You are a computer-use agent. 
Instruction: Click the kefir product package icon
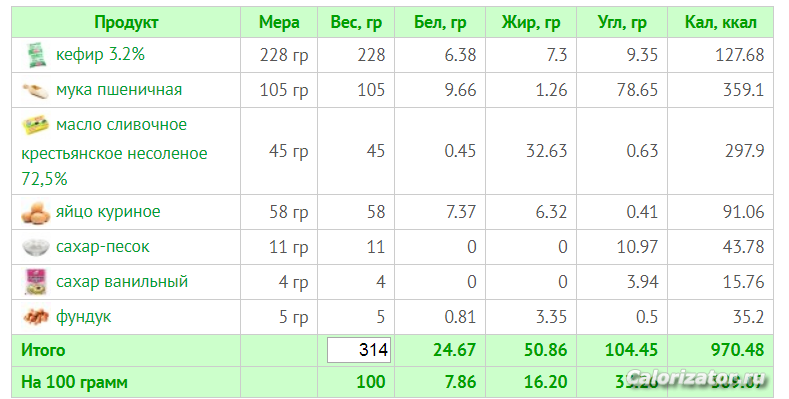(36, 55)
